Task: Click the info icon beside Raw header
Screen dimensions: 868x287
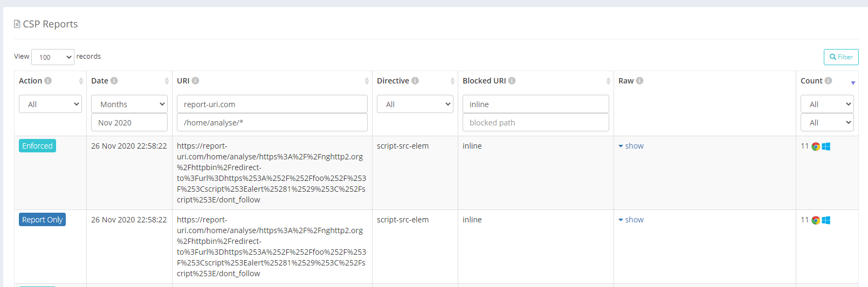Action: pos(639,81)
